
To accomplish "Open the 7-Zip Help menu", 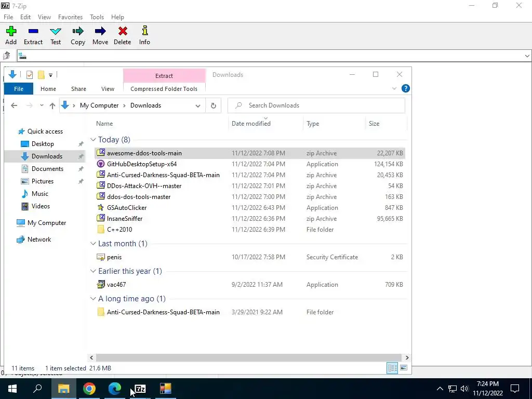I will coord(117,17).
